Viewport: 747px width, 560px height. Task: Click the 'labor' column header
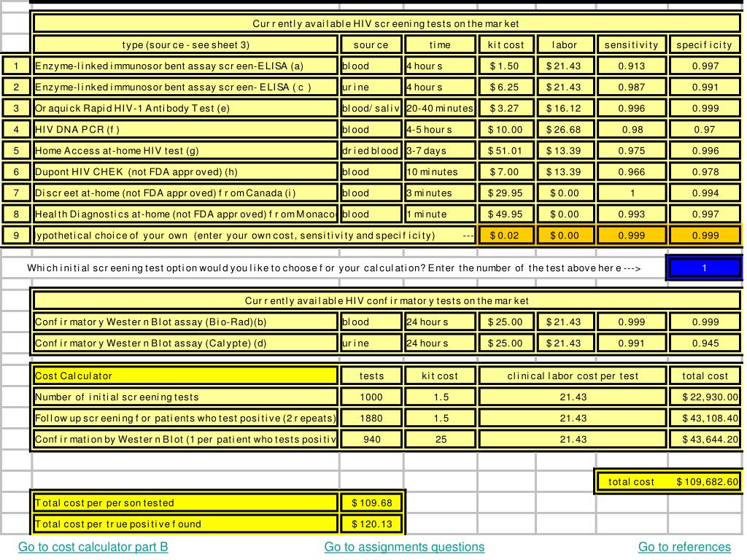click(x=565, y=44)
